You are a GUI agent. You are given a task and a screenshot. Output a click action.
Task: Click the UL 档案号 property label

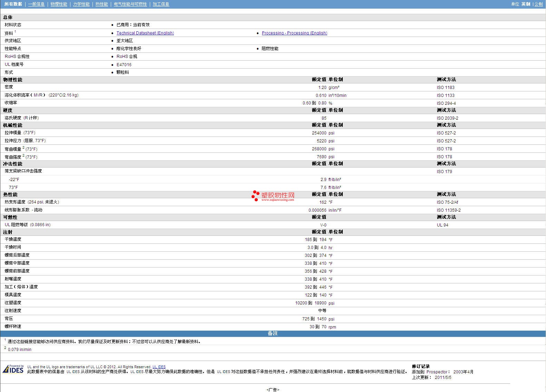click(14, 64)
